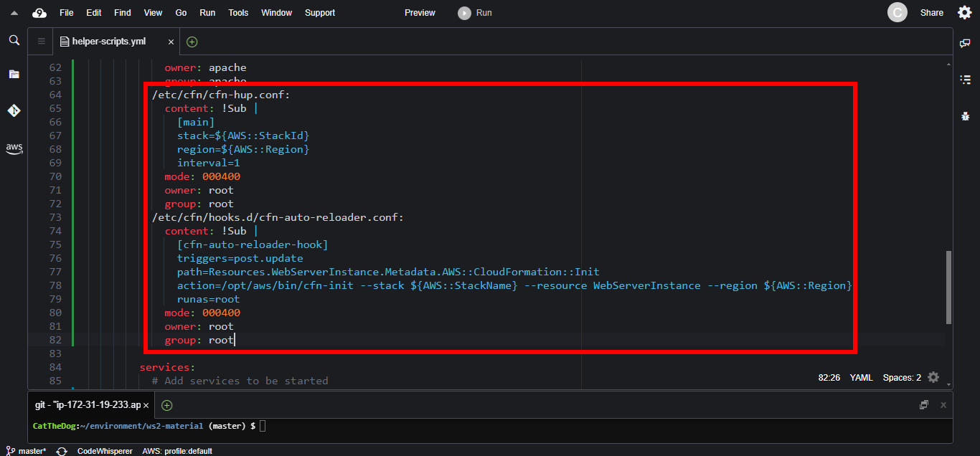Open the Collaborate panel on right sidebar
Viewport: 980px width, 456px height.
click(x=965, y=43)
